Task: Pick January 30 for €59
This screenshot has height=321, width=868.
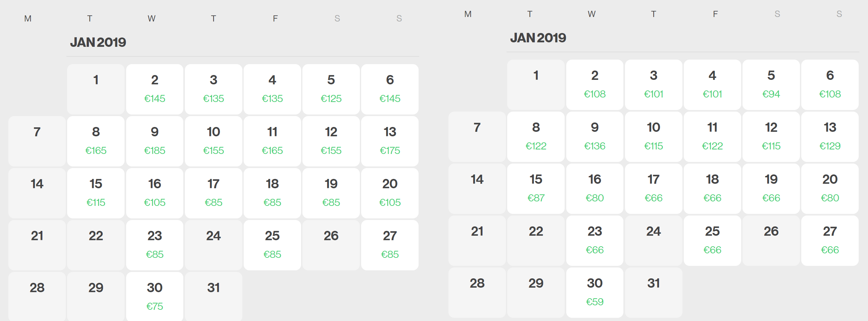Action: pyautogui.click(x=595, y=292)
